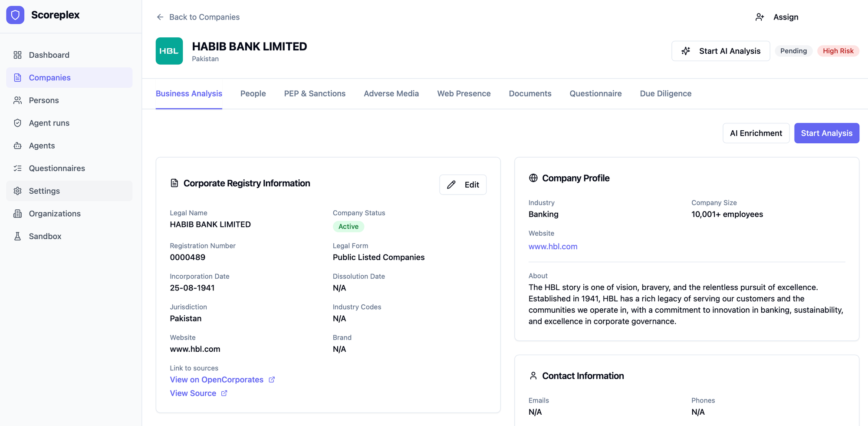Open Agent runs in the sidebar
Viewport: 868px width, 426px height.
tap(49, 123)
